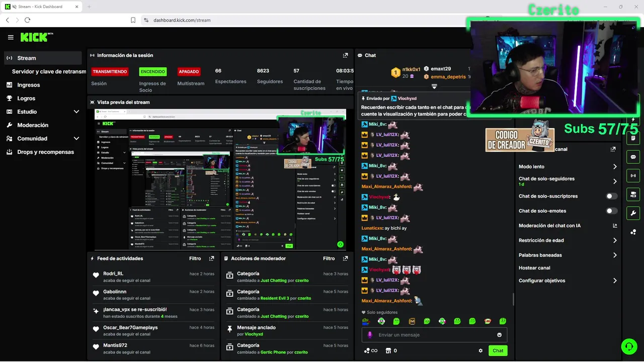Click the APAGADO Multistream badge
The image size is (644, 362).
pos(189,71)
